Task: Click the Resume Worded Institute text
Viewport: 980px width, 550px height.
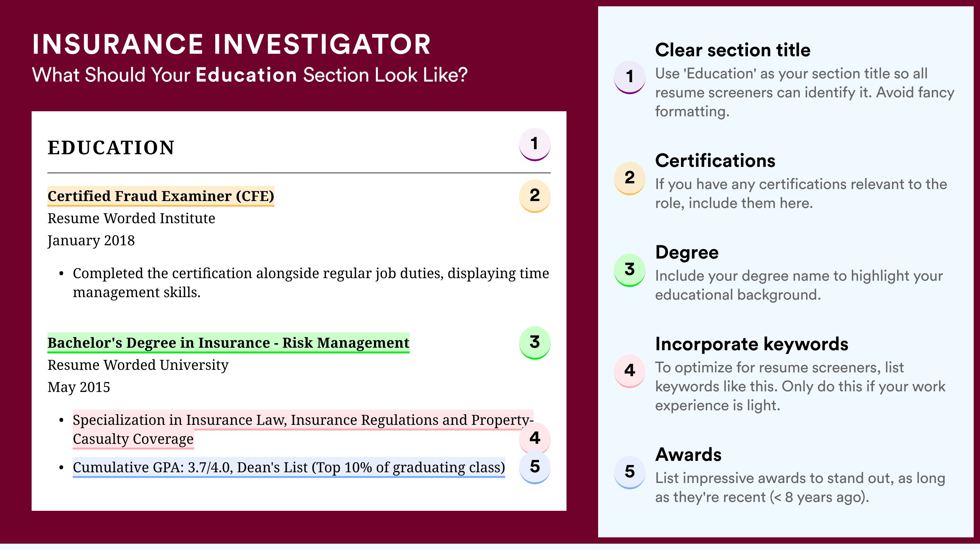Action: point(131,218)
